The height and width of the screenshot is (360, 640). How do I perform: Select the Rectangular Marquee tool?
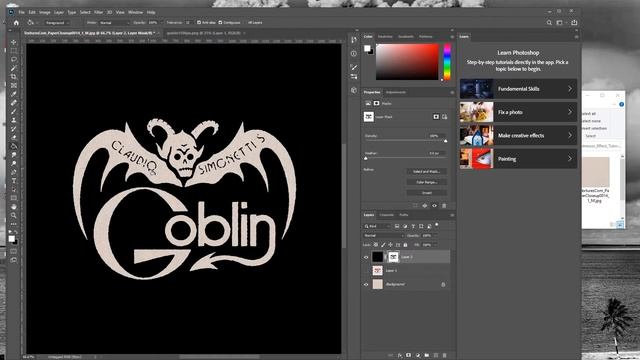[x=13, y=51]
